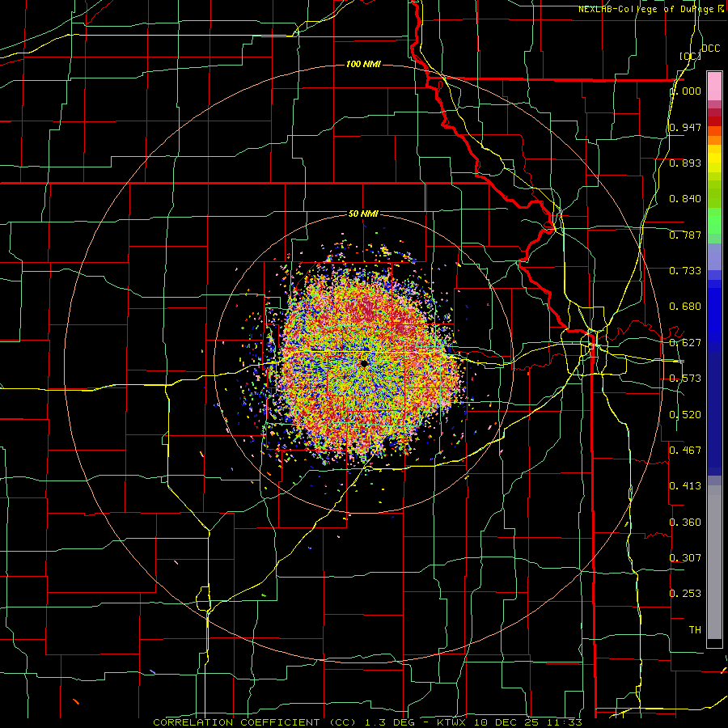Click the 0.307 scale value
728x728 pixels.
click(x=685, y=557)
